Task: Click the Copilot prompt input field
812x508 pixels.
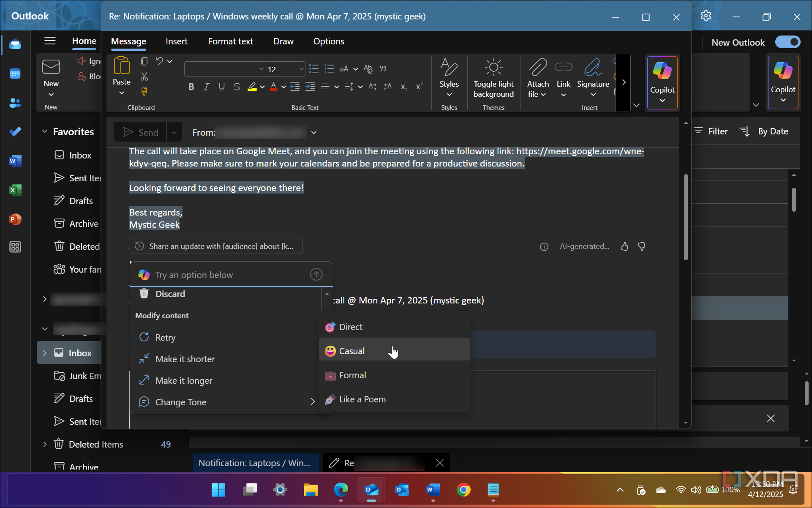Action: pos(228,275)
